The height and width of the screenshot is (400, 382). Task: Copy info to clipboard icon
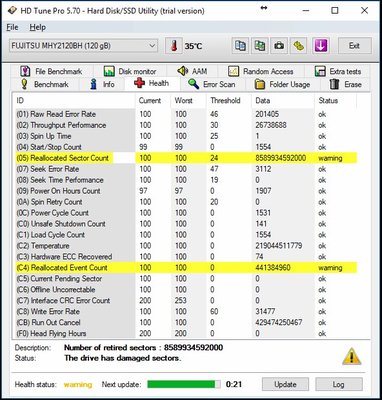coord(240,46)
